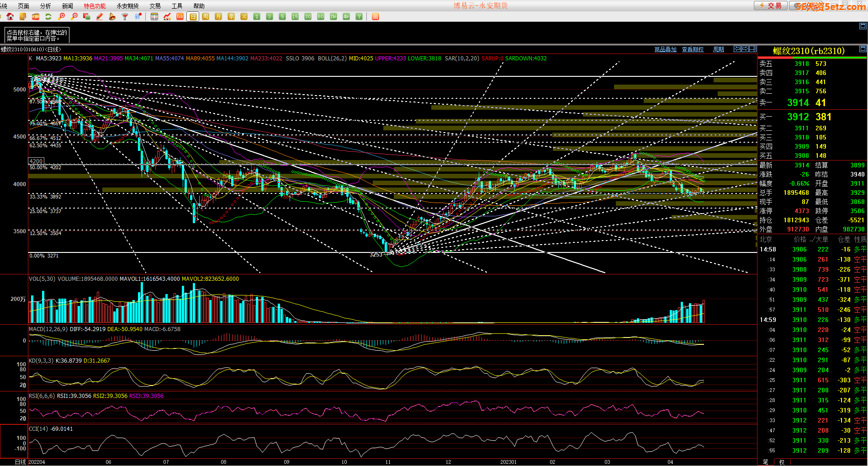
Task: Click the CCI(14) indicator label
Action: [x=38, y=429]
